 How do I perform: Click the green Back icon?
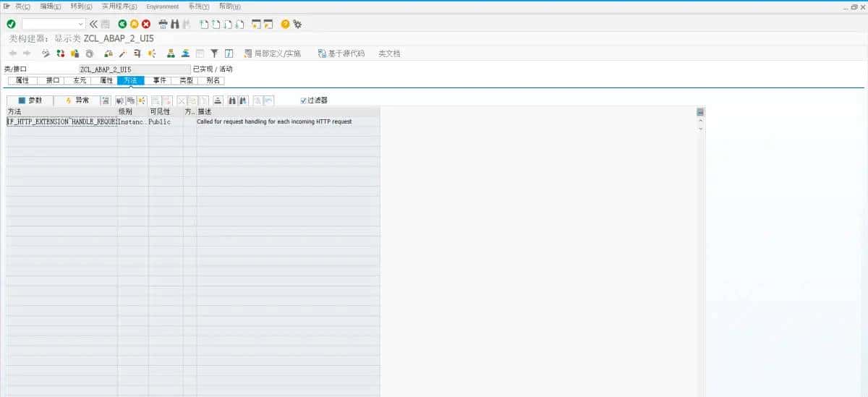point(122,24)
